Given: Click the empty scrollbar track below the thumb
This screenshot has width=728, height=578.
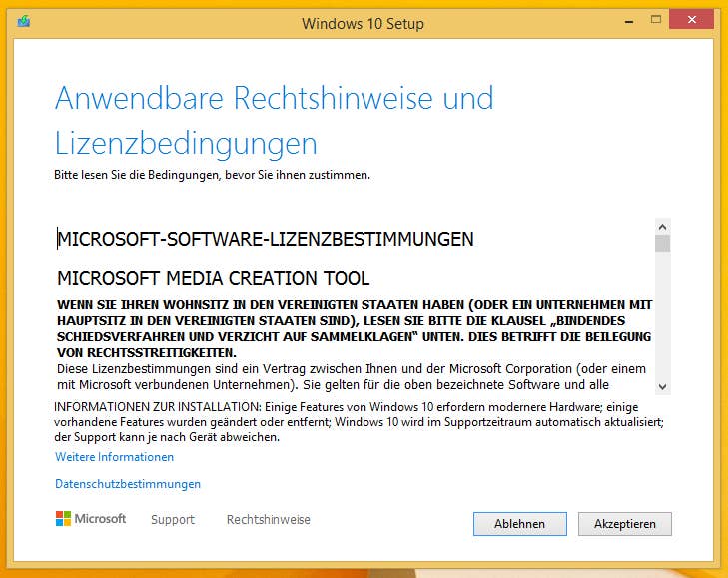Looking at the screenshot, I should (x=662, y=319).
